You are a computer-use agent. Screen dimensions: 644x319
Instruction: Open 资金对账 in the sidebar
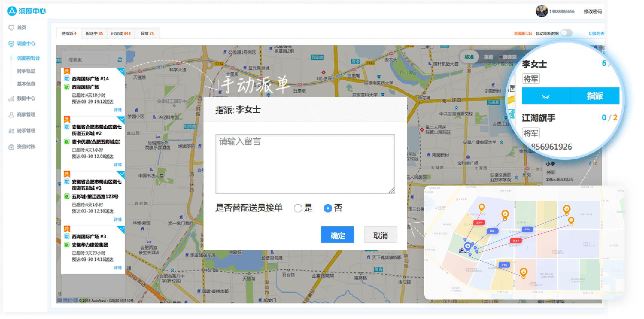(26, 147)
